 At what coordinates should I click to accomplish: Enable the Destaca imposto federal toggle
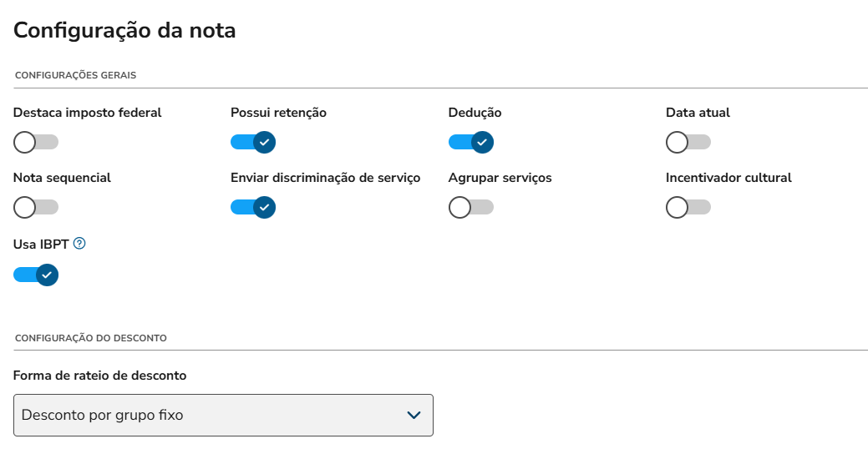[36, 143]
